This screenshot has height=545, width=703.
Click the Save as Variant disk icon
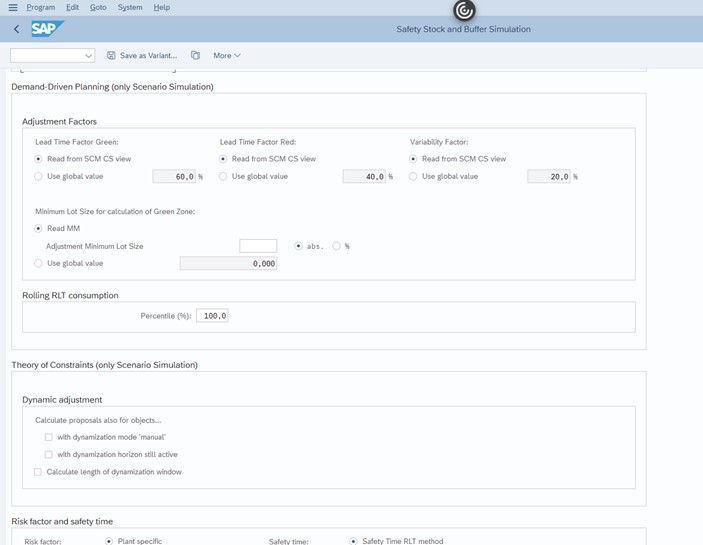pos(111,55)
